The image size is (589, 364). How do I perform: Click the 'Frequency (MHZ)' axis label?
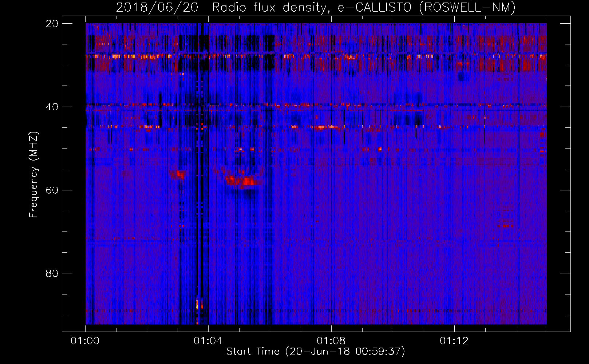click(x=33, y=174)
